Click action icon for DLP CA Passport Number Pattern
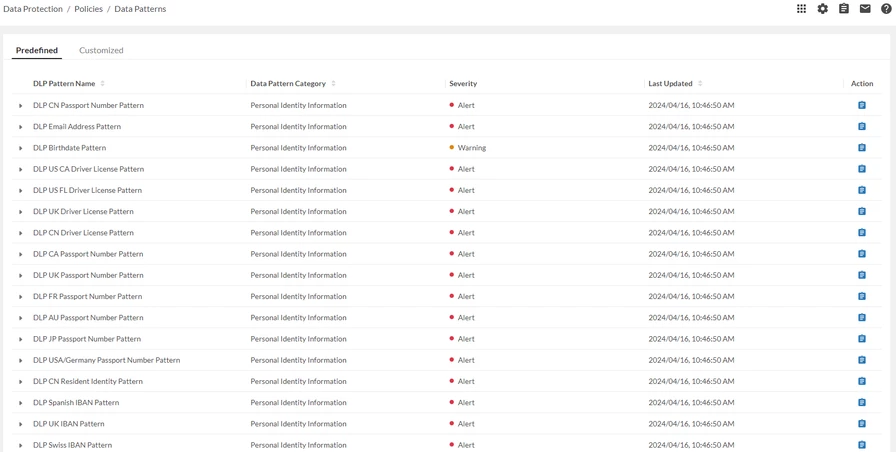 coord(862,254)
